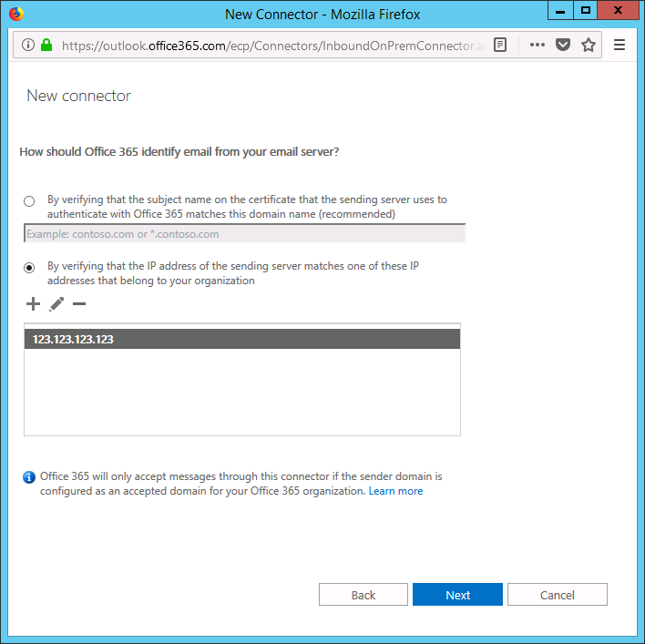Open page actions three-dot menu
645x644 pixels.
coord(537,45)
